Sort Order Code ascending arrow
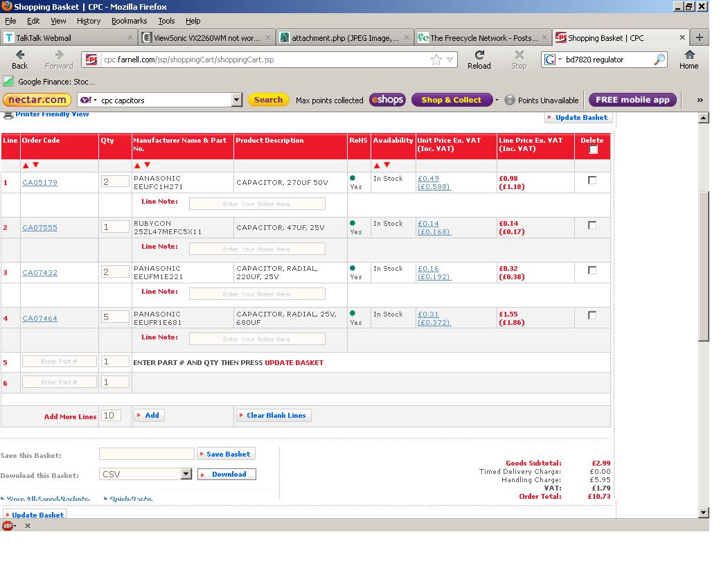The height and width of the screenshot is (566, 728). [x=26, y=166]
